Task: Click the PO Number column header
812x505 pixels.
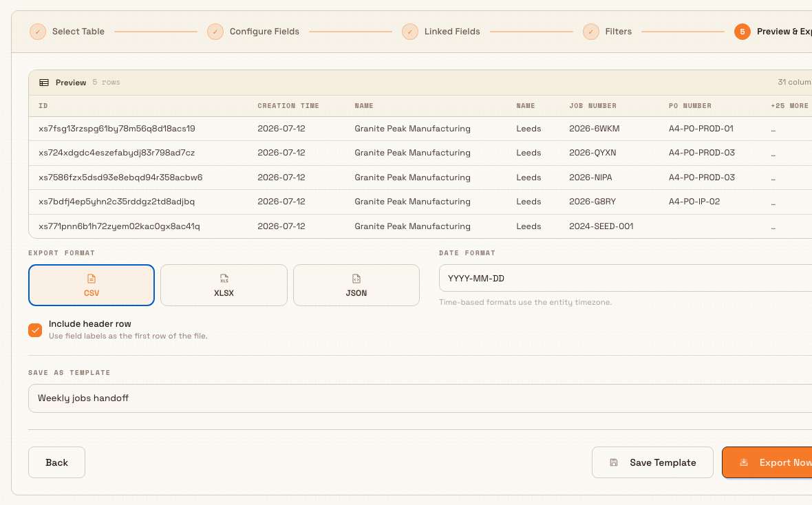Action: (x=690, y=106)
